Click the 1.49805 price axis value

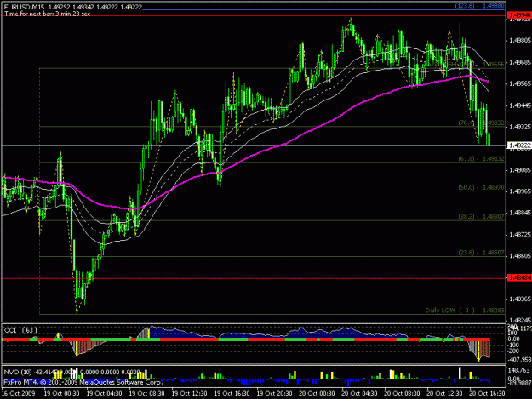[519, 40]
